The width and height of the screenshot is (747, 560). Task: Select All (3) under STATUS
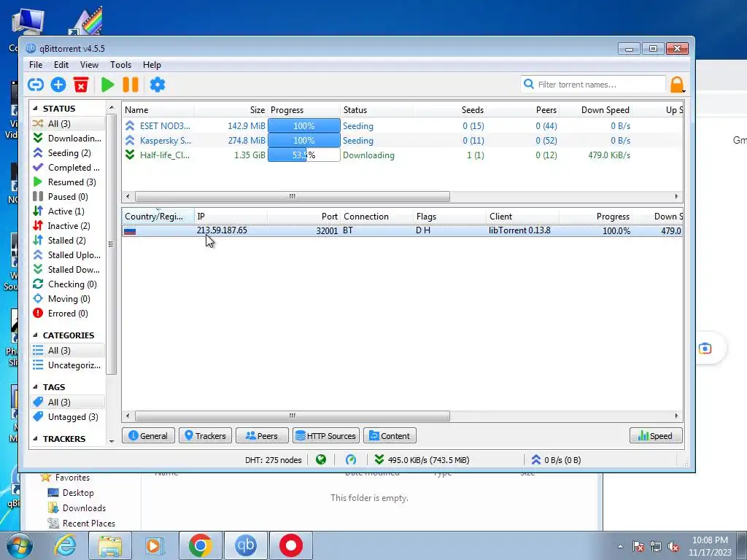pos(68,124)
